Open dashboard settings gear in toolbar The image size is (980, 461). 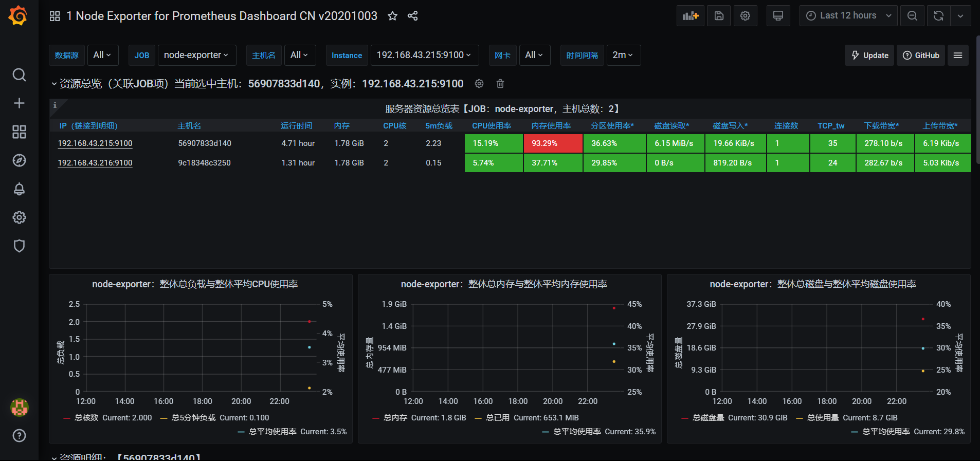tap(745, 16)
